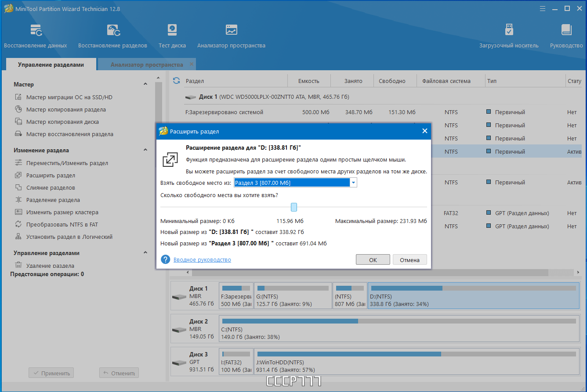The image size is (587, 392).
Task: Select D:(NTFS) block in disk map
Action: [474, 296]
